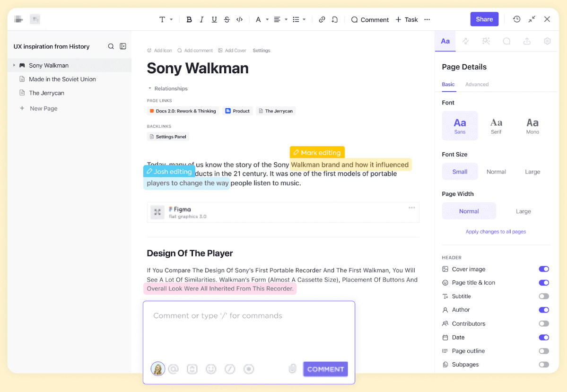Click Apply changes to all pages link
Screen dimensions: 567x392
496,231
